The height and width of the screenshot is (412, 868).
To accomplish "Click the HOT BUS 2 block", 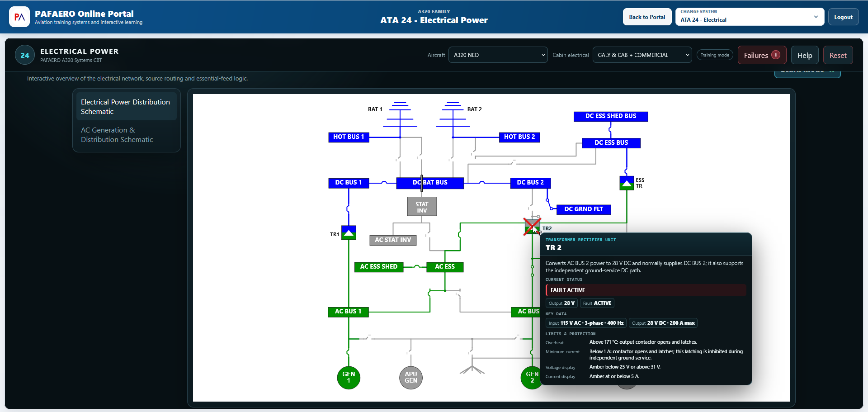I will (x=519, y=137).
